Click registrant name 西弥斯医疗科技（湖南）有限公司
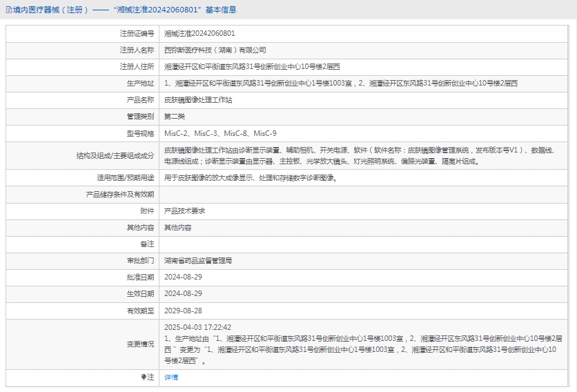The height and width of the screenshot is (392, 577). tap(215, 50)
